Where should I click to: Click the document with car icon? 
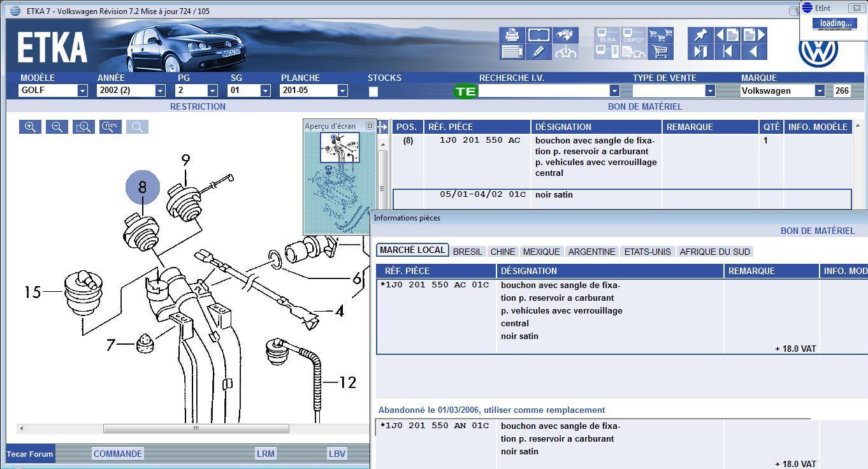click(x=633, y=52)
